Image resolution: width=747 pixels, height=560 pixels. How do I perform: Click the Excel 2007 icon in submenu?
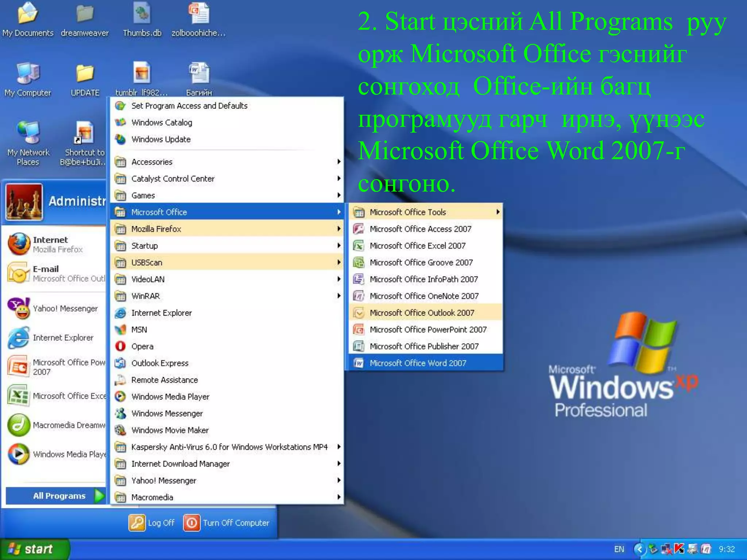click(359, 246)
